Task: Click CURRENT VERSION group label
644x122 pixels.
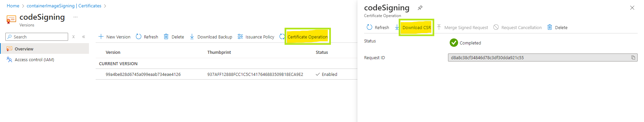Action: (118, 64)
